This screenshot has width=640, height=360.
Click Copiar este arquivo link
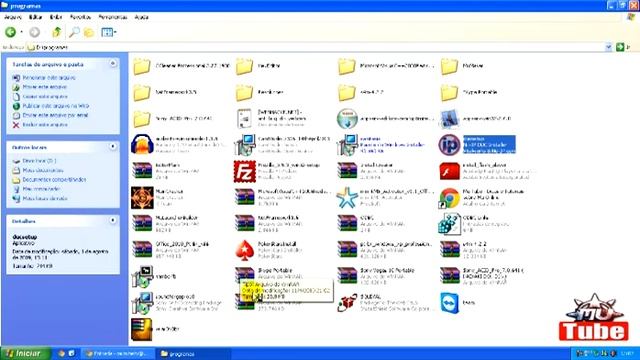tap(45, 96)
